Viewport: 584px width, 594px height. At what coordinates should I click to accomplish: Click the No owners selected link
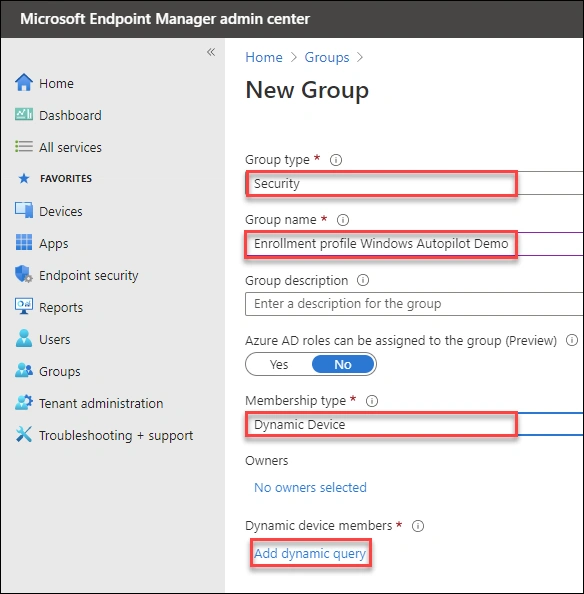point(310,487)
